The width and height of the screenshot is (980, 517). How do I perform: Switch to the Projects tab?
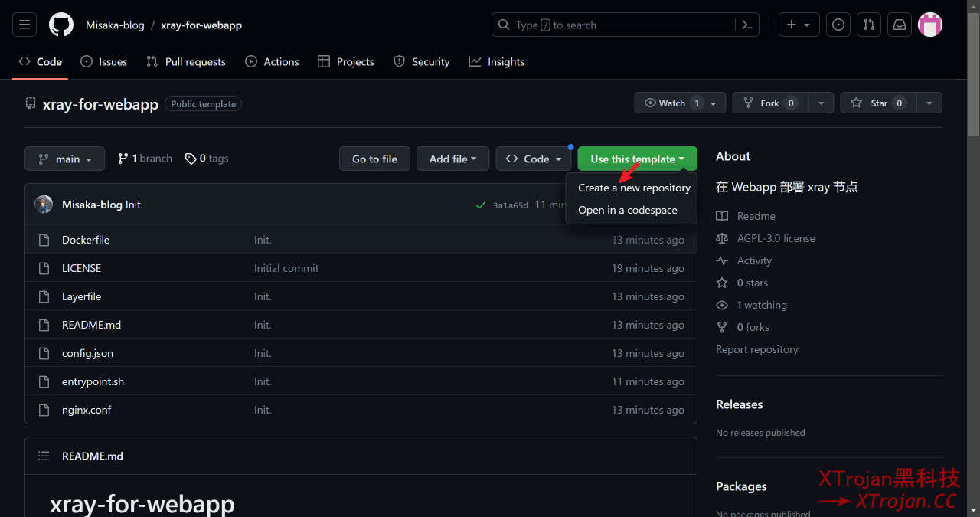click(346, 61)
